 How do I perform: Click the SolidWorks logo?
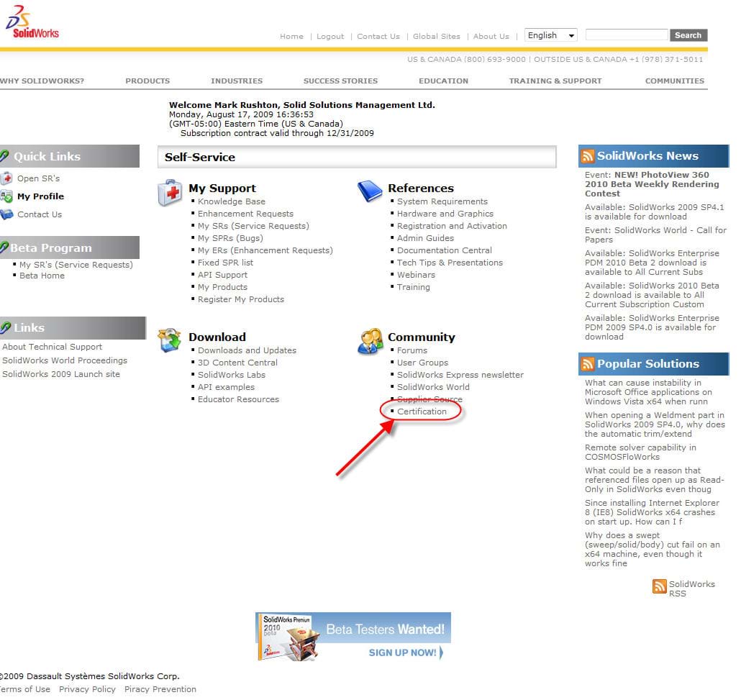tap(32, 24)
